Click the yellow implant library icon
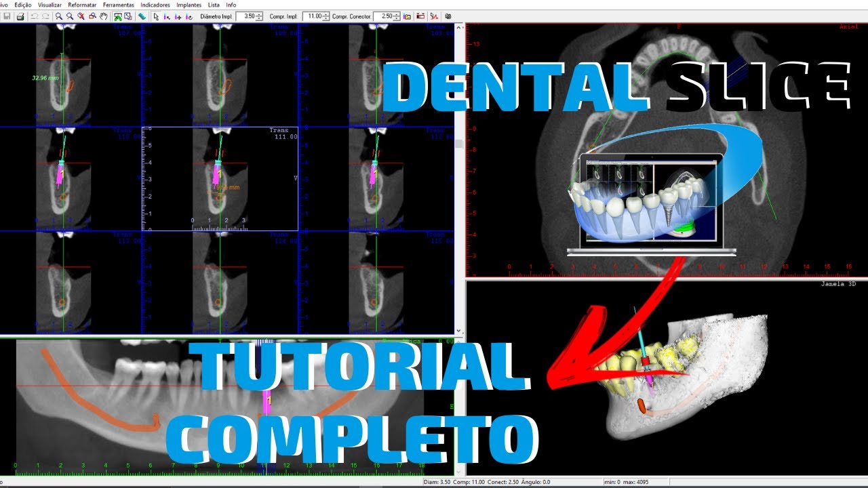Screen dimensions: 868x488 [407, 16]
